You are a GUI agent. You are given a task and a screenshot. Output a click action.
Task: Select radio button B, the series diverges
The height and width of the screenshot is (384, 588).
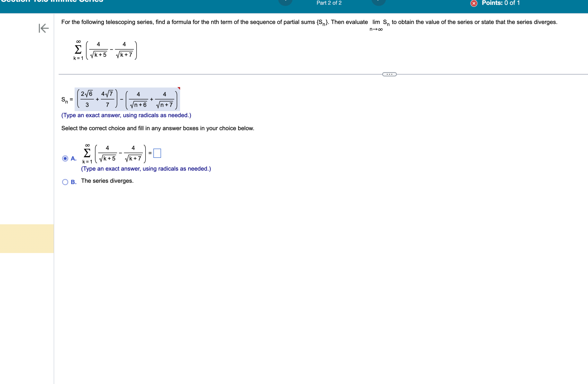click(65, 182)
